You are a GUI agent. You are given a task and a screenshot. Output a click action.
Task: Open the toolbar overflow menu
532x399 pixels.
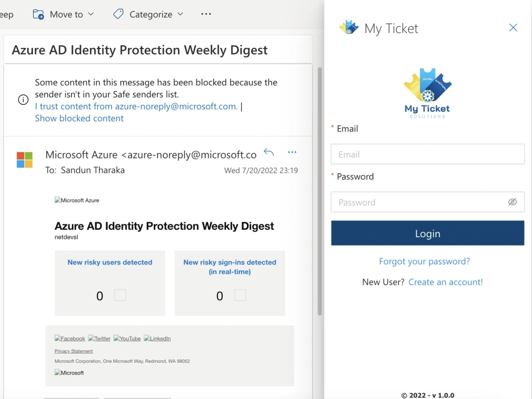click(206, 14)
